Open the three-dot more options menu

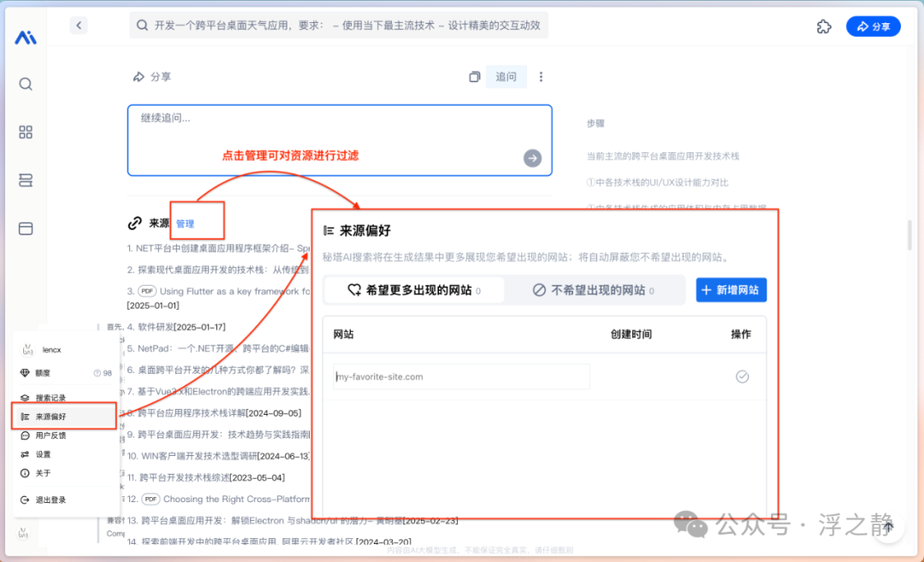541,77
